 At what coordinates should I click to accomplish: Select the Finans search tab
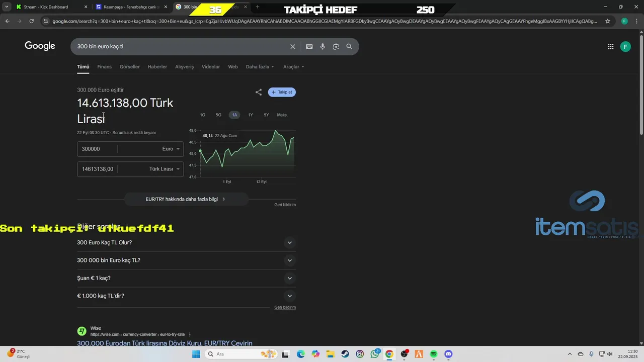104,67
